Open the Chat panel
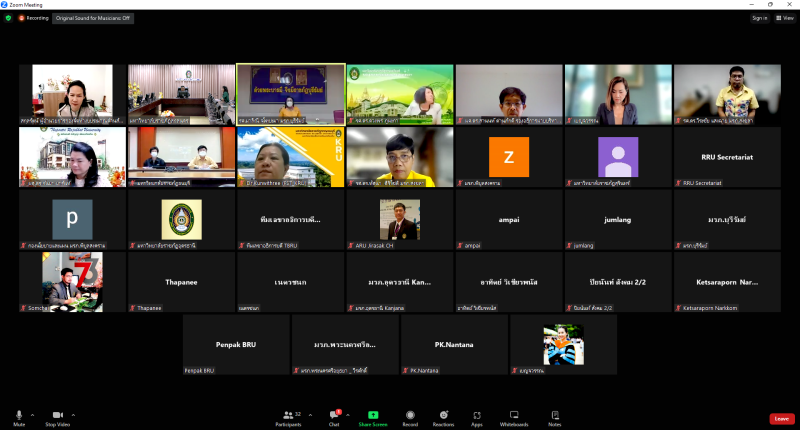 tap(334, 416)
